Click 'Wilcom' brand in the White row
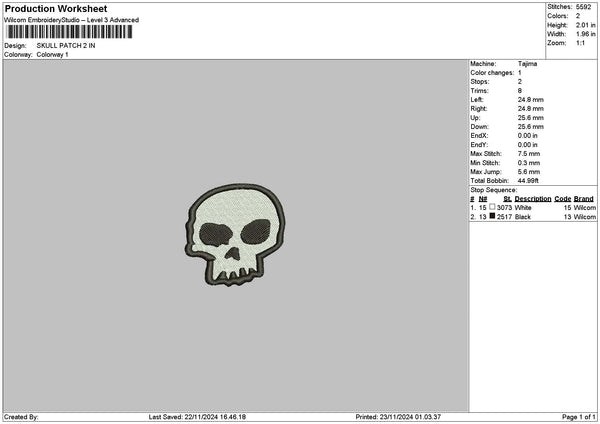Screen dimensions: 600x424 (x=585, y=208)
